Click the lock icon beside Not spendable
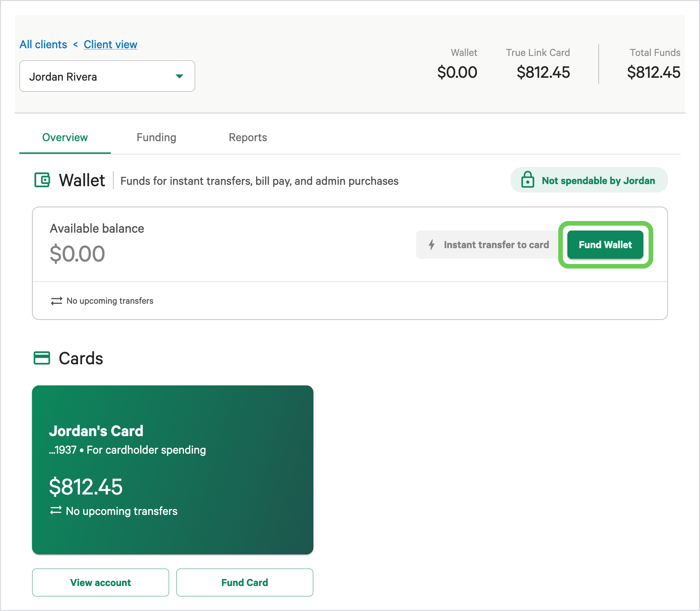 pos(527,179)
